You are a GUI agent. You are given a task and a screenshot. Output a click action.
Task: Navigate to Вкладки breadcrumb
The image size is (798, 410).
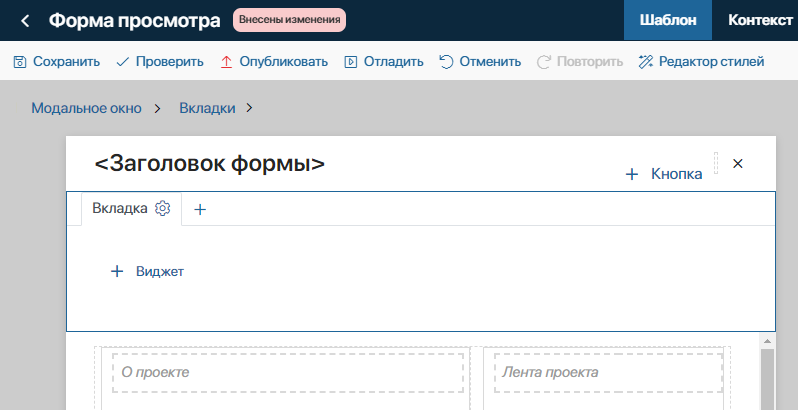pyautogui.click(x=207, y=108)
